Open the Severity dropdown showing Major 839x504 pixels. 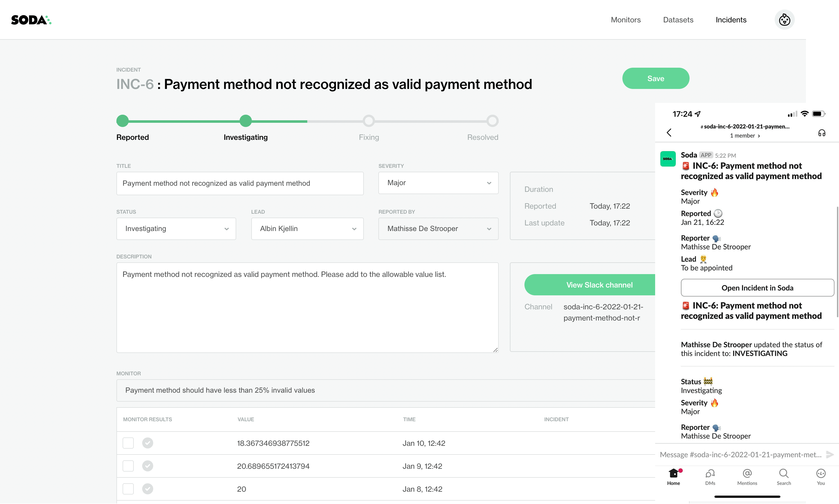(438, 183)
